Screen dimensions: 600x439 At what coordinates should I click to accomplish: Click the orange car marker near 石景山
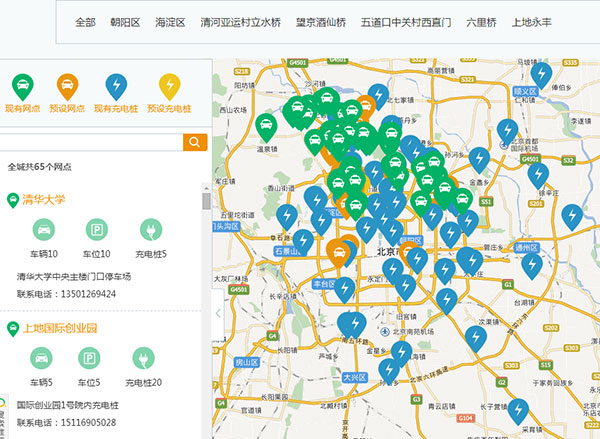338,253
